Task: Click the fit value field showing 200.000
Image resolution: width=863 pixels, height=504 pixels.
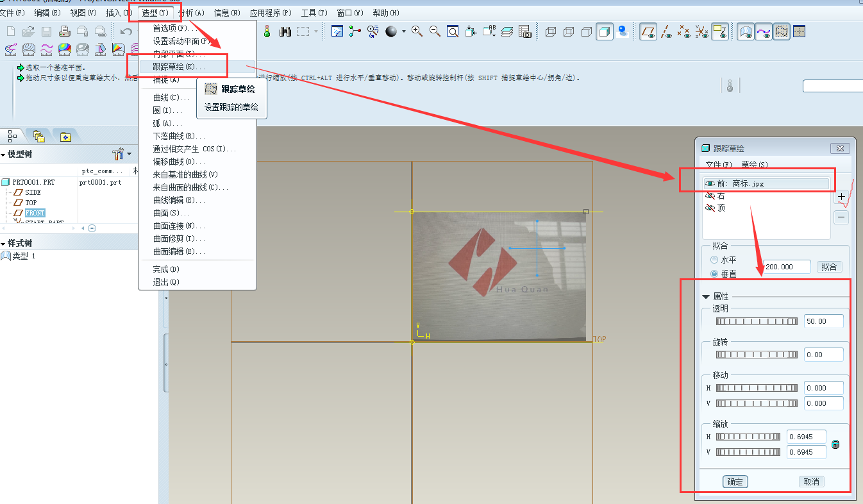Action: (x=787, y=267)
